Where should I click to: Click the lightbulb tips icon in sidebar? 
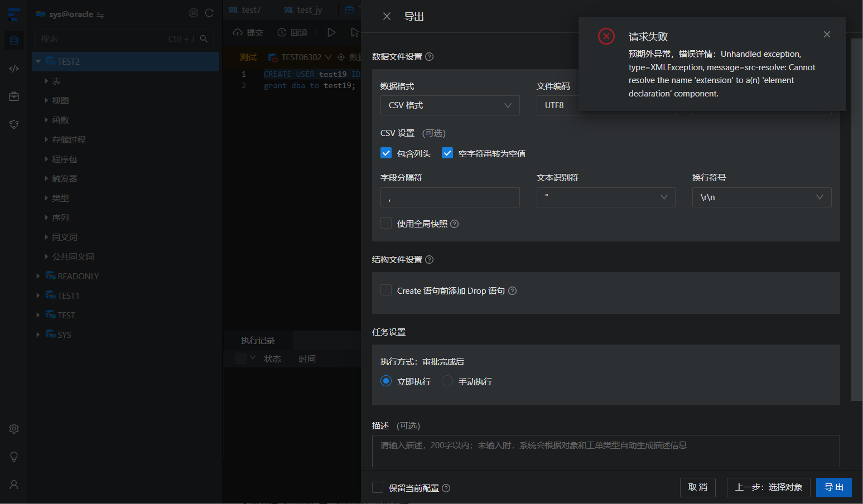14,457
